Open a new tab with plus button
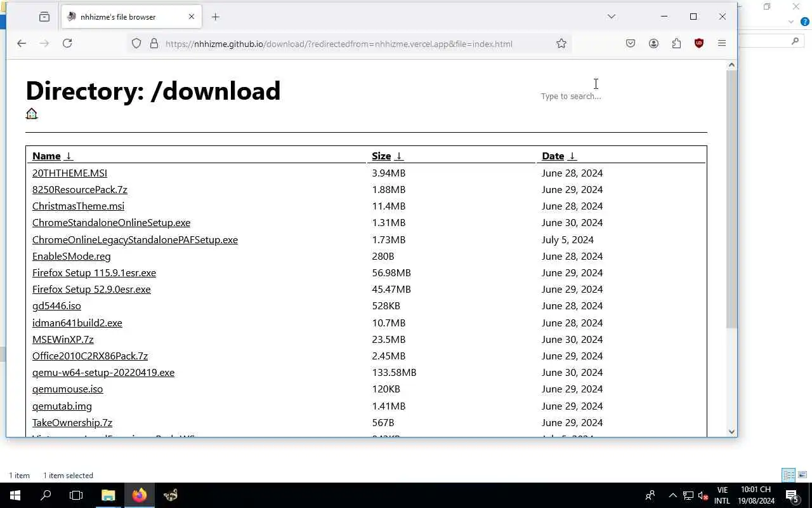The image size is (812, 508). tap(215, 17)
